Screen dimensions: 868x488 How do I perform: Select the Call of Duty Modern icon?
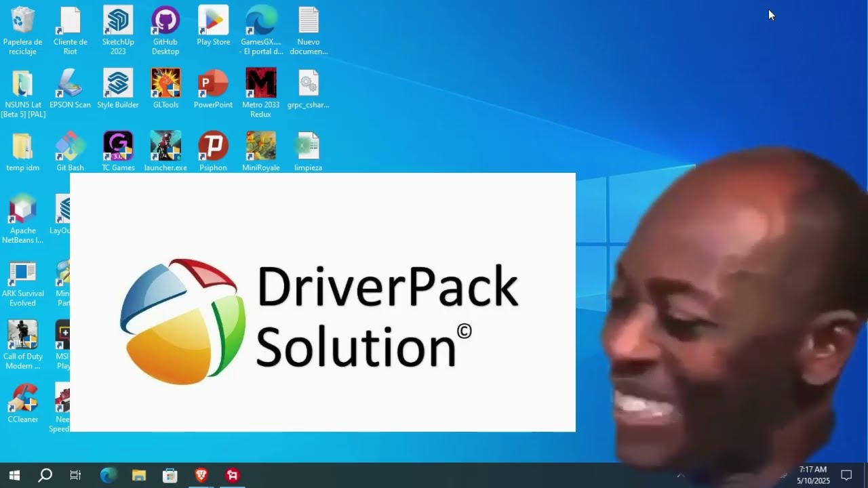pos(23,346)
